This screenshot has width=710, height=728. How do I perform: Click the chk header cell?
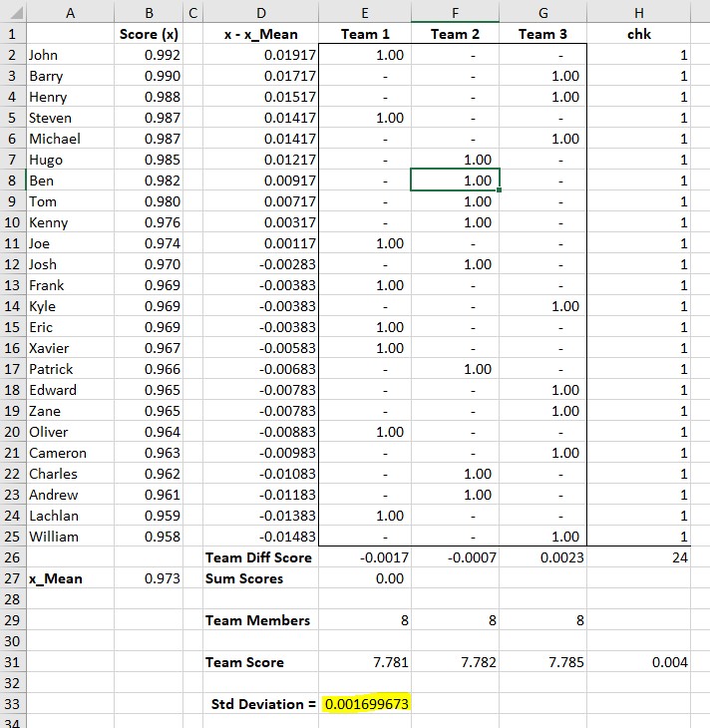click(638, 34)
